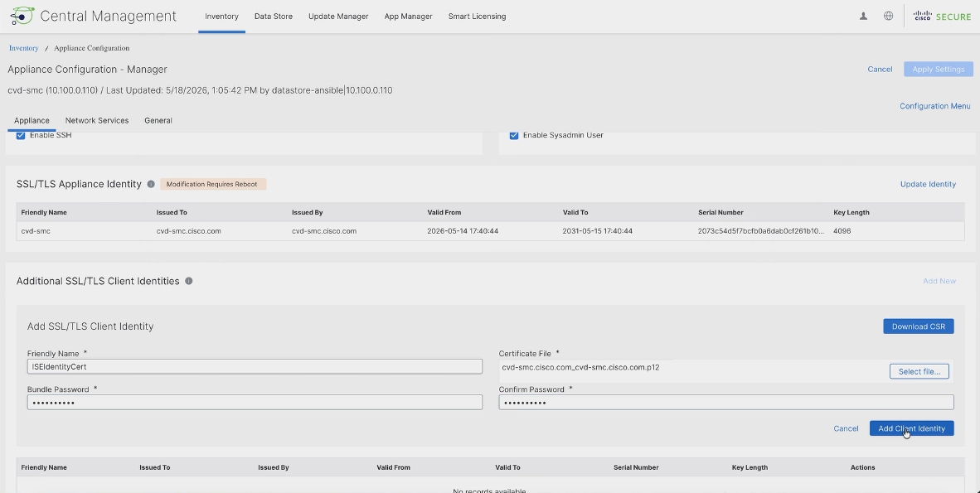Click the Download CSR button
980x493 pixels.
(918, 326)
